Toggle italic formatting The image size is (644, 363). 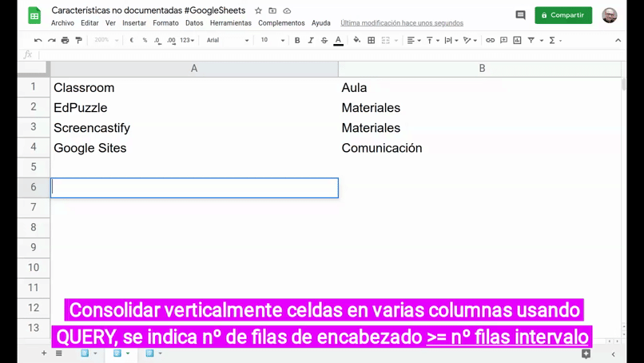tap(311, 40)
